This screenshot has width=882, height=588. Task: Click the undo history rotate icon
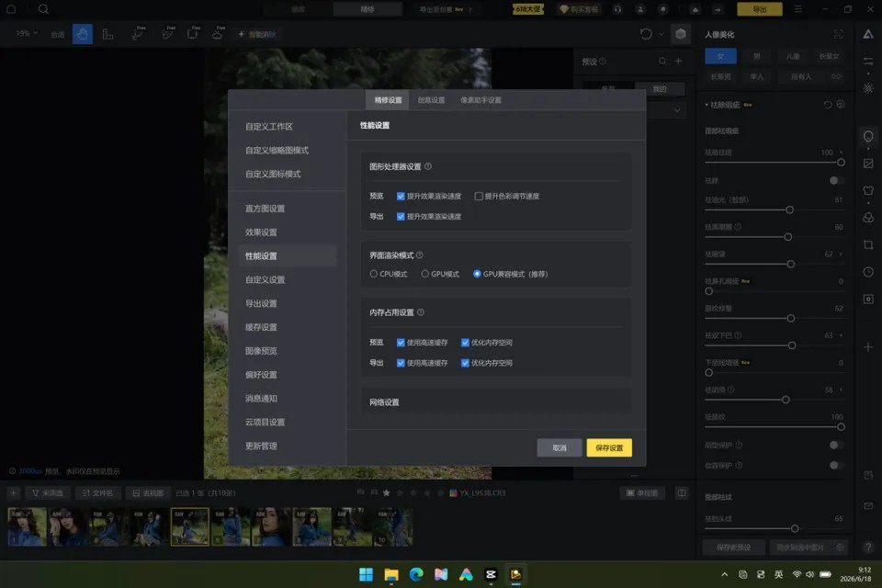[x=646, y=34]
